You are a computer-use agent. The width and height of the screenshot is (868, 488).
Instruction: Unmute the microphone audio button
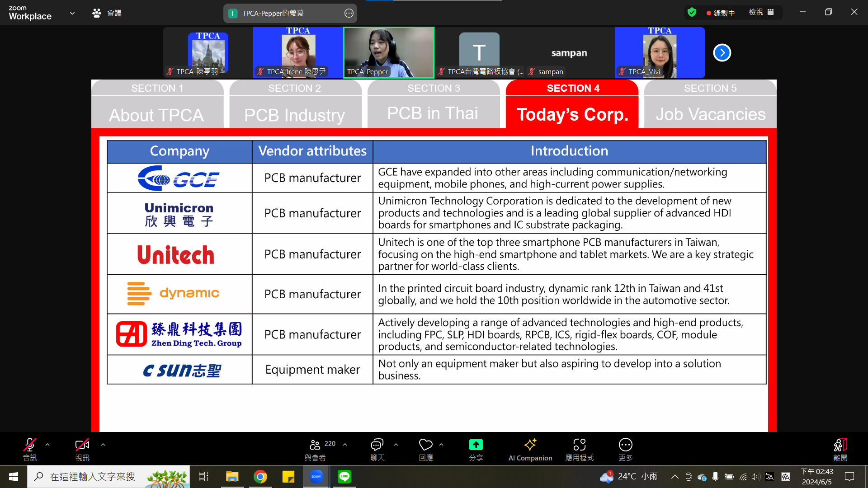click(x=30, y=449)
